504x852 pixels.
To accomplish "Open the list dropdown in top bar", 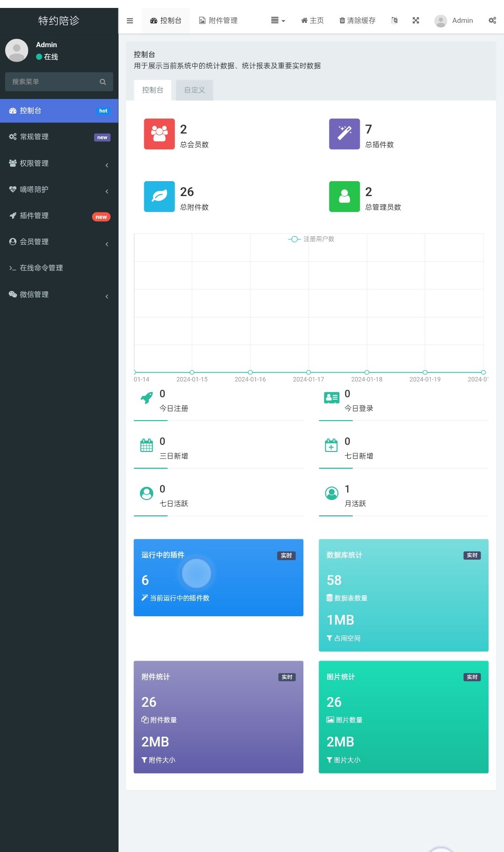I will click(278, 21).
